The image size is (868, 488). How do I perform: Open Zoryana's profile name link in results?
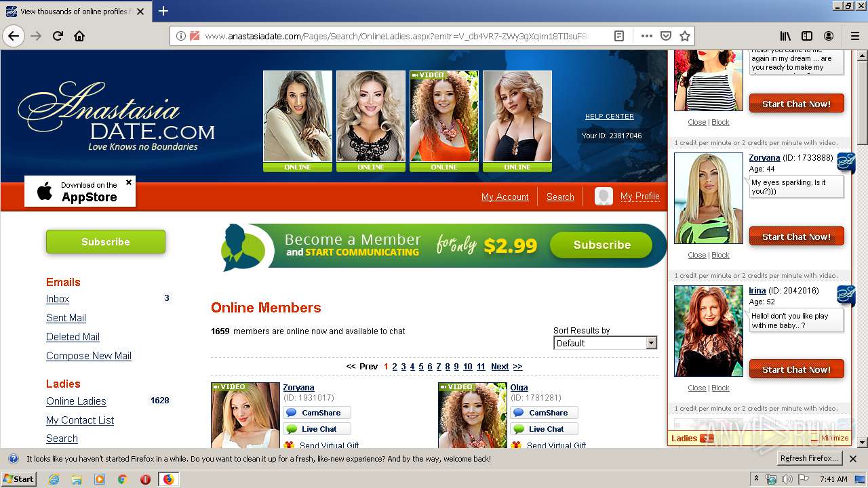pyautogui.click(x=298, y=388)
